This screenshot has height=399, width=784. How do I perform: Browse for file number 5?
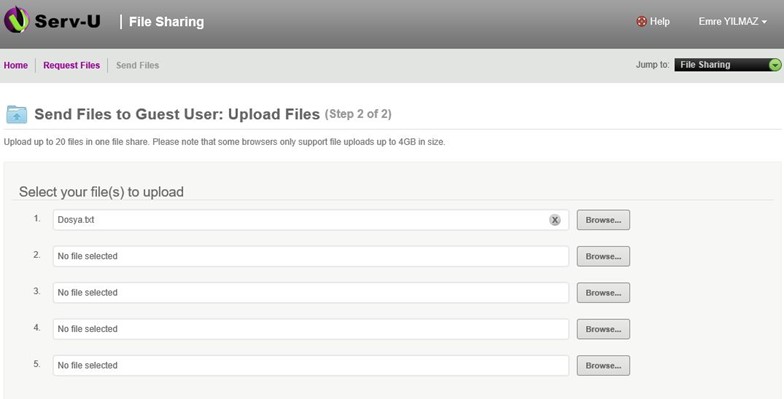(604, 366)
